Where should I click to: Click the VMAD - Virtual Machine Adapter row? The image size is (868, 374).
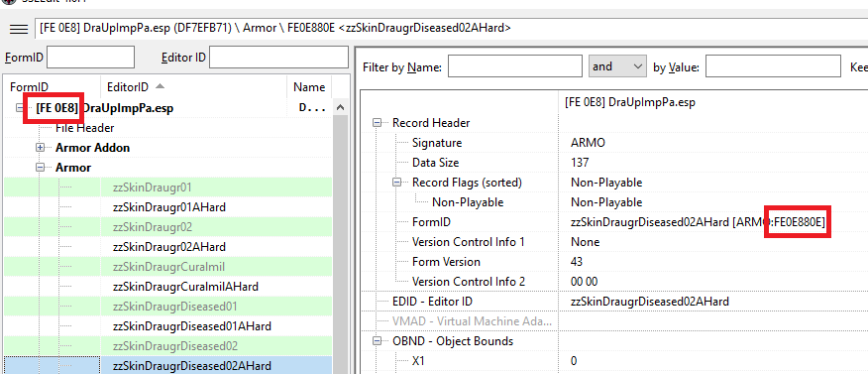[472, 321]
